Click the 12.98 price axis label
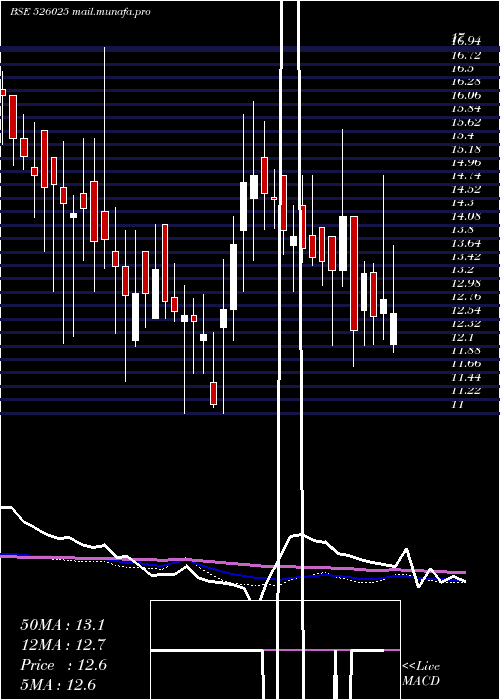This screenshot has height=700, width=500. (466, 283)
